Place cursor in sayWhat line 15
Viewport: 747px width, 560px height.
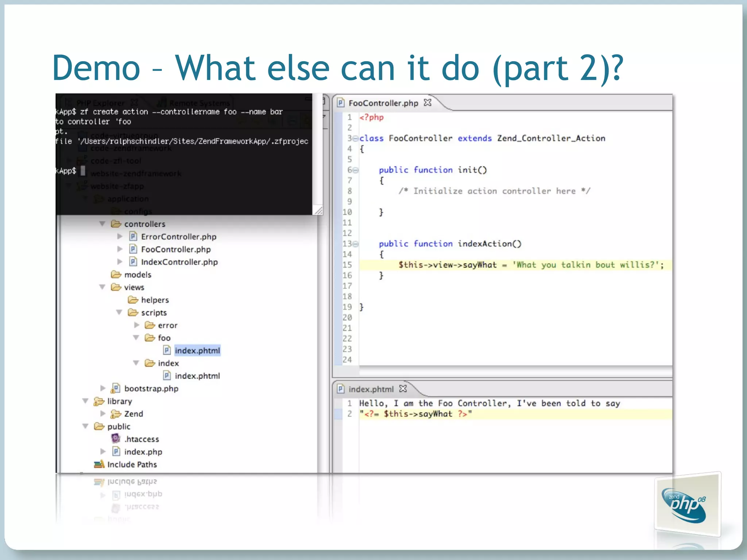(516, 265)
